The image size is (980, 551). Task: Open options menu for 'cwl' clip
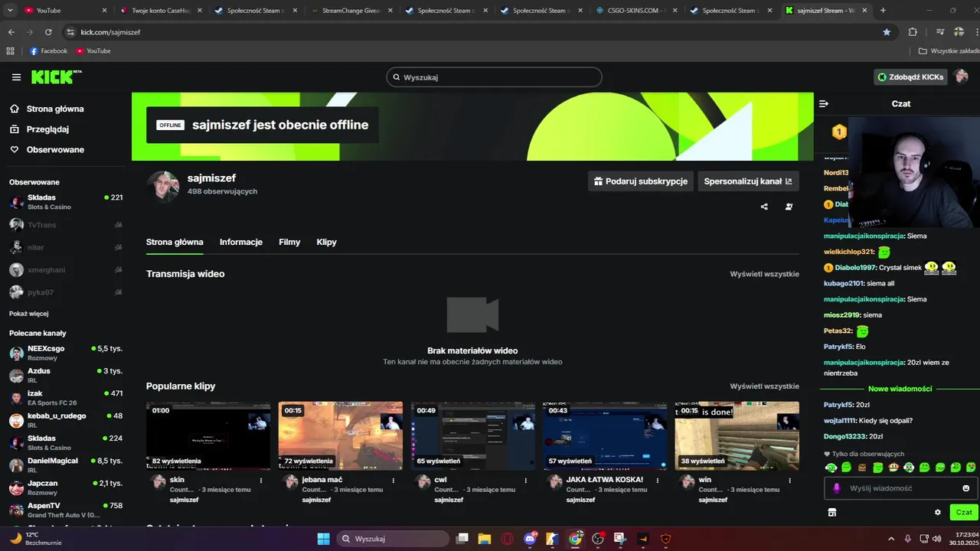click(525, 481)
